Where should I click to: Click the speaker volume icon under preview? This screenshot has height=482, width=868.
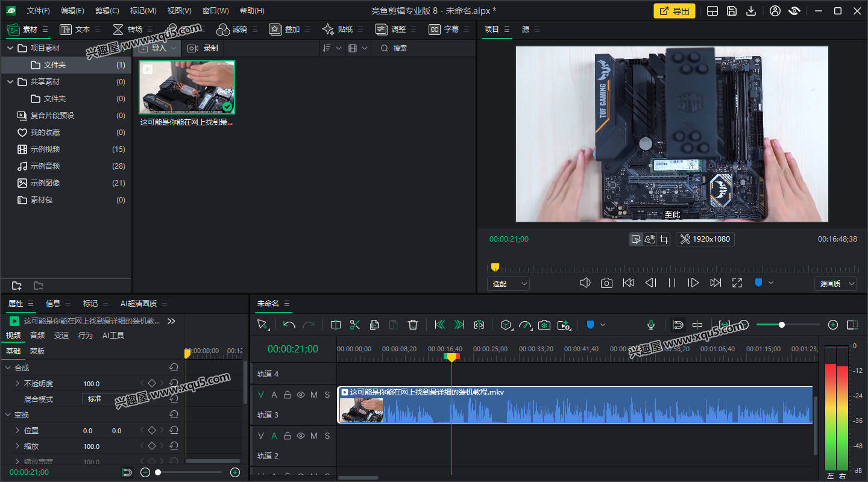585,283
